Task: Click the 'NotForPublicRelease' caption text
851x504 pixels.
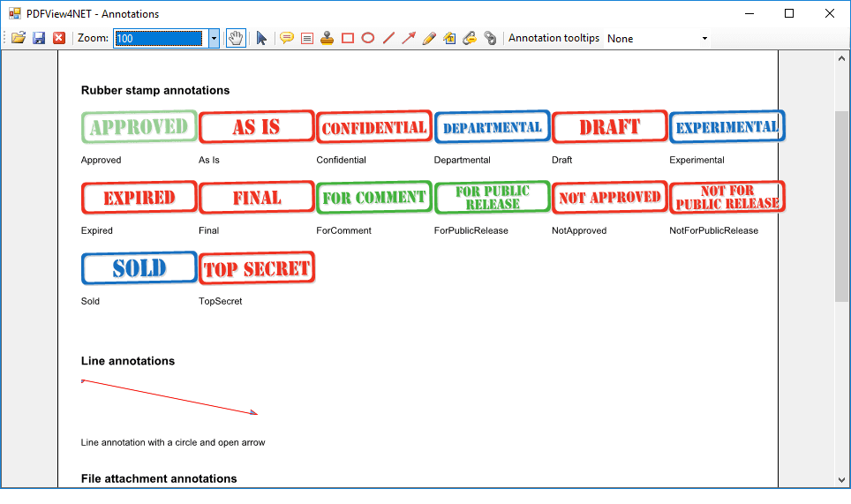Action: (713, 230)
